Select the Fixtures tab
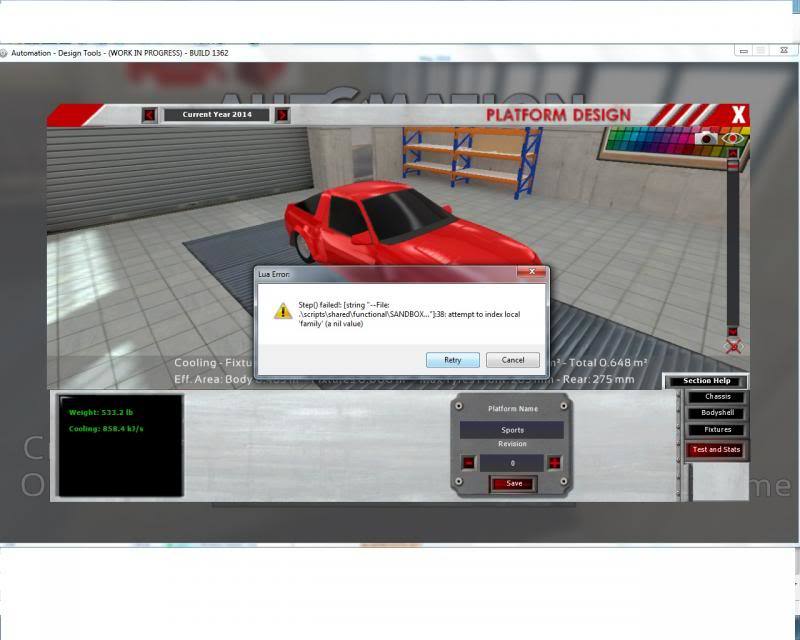The height and width of the screenshot is (640, 800). click(717, 430)
